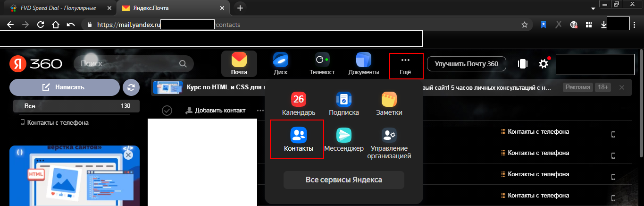Image resolution: width=644 pixels, height=206 pixels.
Task: Open the browser downloads arrow
Action: 603,25
